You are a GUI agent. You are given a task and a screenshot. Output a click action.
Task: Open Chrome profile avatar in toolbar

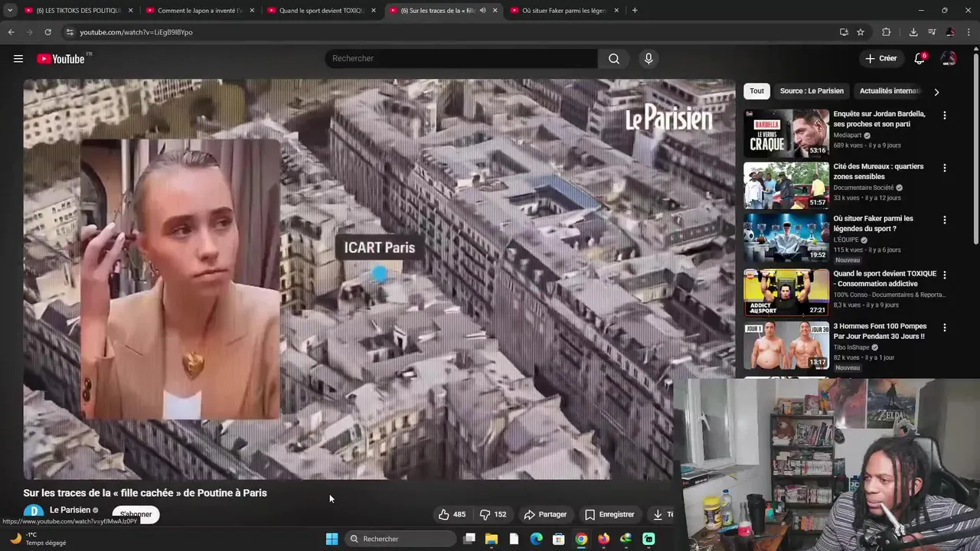click(950, 32)
